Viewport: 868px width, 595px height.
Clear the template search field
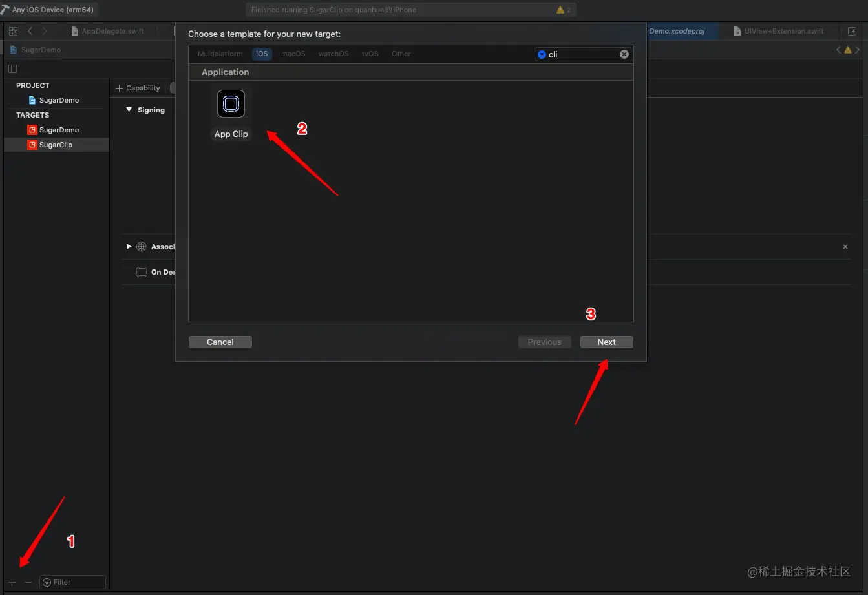pyautogui.click(x=624, y=54)
